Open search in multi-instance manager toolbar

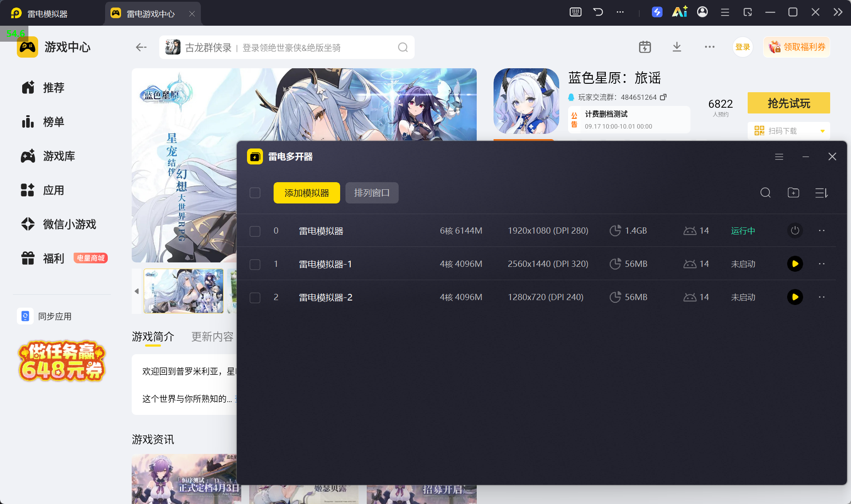765,193
